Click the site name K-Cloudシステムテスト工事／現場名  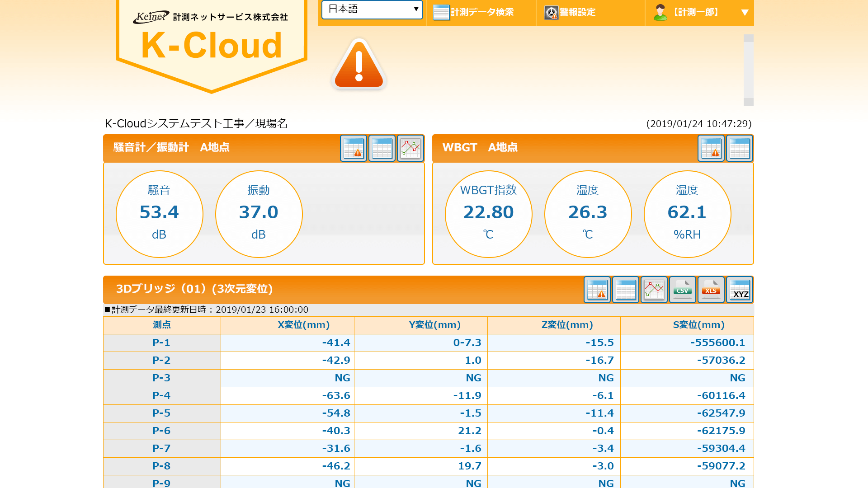(196, 123)
